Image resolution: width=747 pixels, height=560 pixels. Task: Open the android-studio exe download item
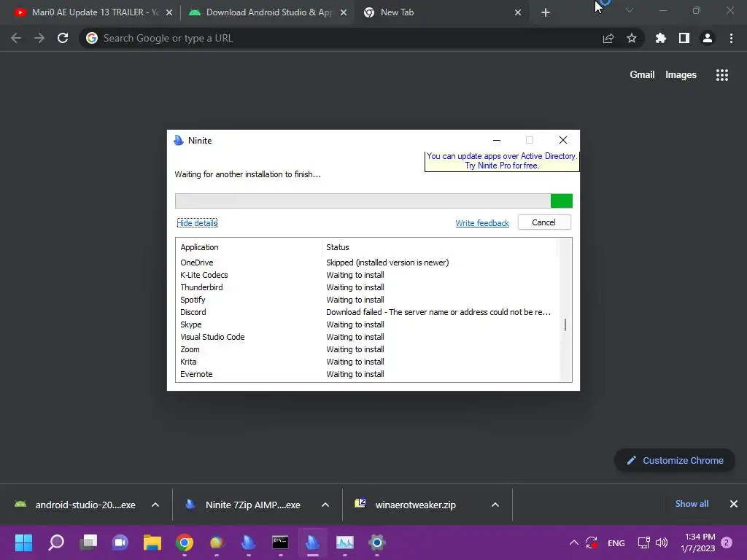click(76, 505)
